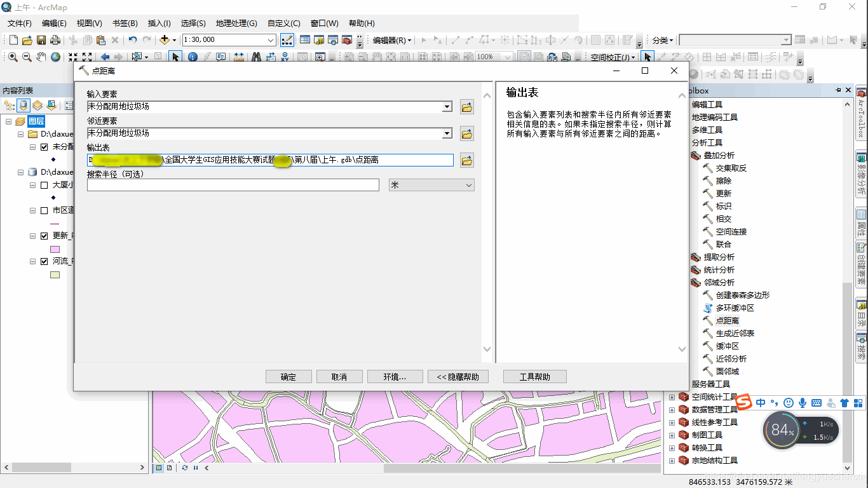
Task: Click the New map document icon
Action: click(13, 40)
